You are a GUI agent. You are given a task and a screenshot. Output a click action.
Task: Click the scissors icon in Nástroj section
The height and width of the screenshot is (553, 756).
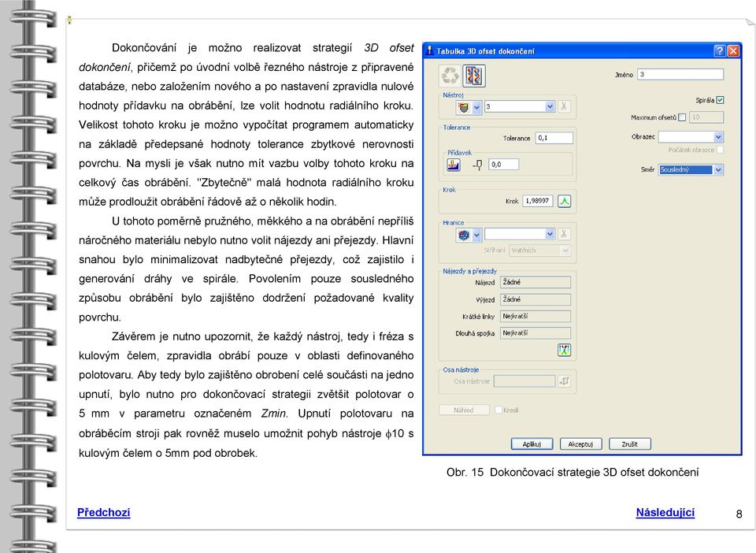(563, 106)
